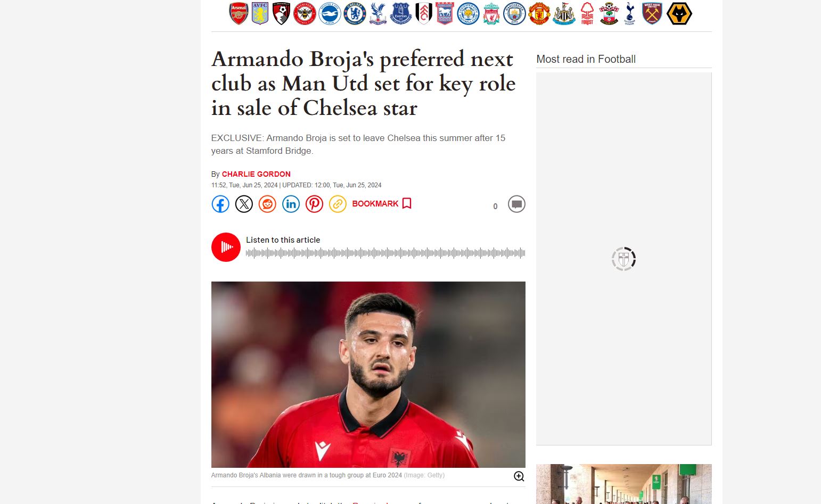Play the Listen to this article audio
Screen dimensions: 821x504
click(226, 247)
